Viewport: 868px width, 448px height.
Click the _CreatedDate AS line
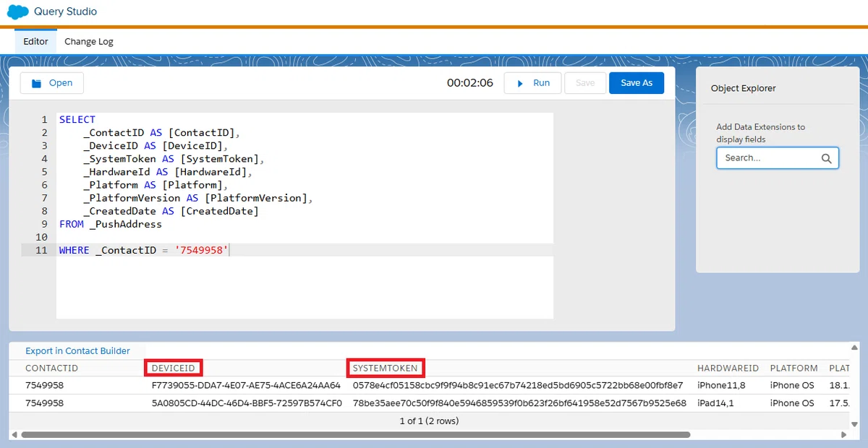171,211
